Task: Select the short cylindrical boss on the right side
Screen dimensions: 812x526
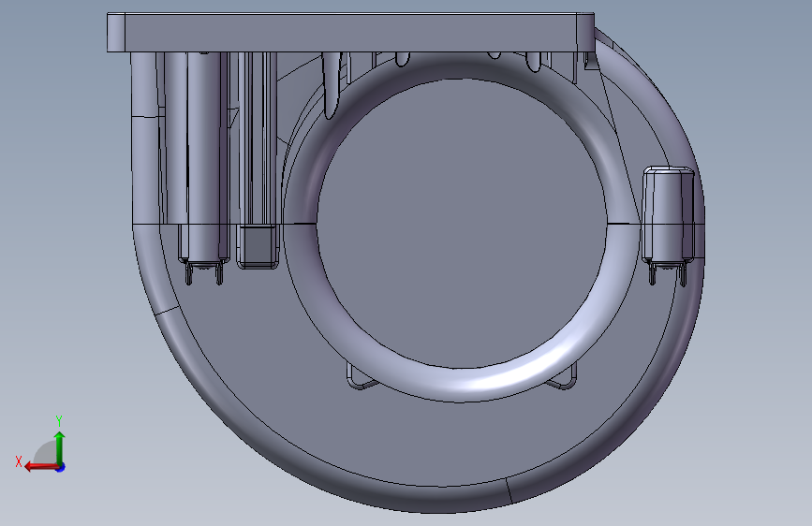Action: 668,215
